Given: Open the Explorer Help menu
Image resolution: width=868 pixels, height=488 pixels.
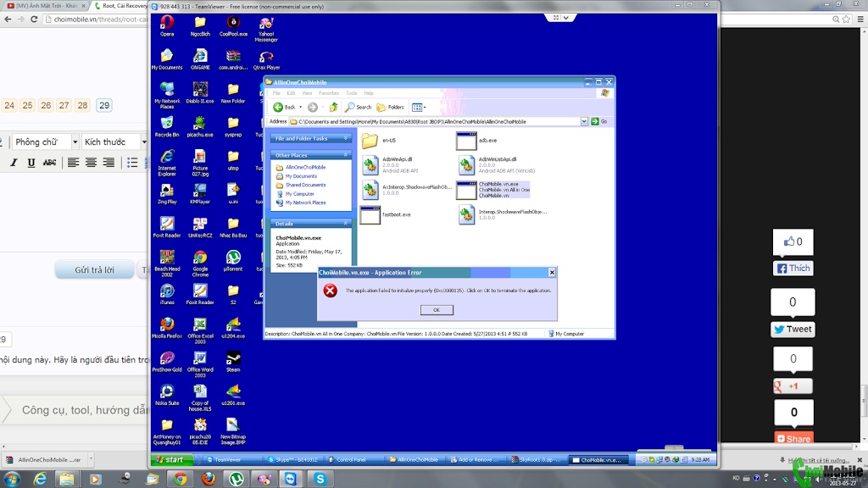Looking at the screenshot, I should point(369,93).
